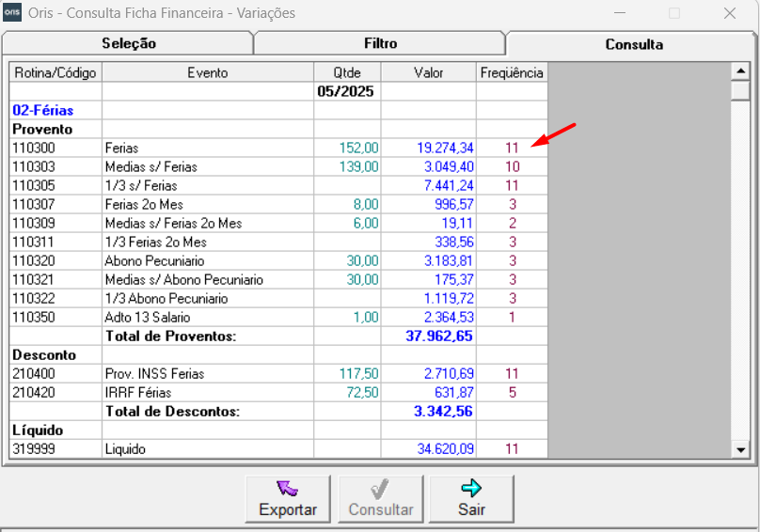Click the Rotina/Código column header

(55, 72)
